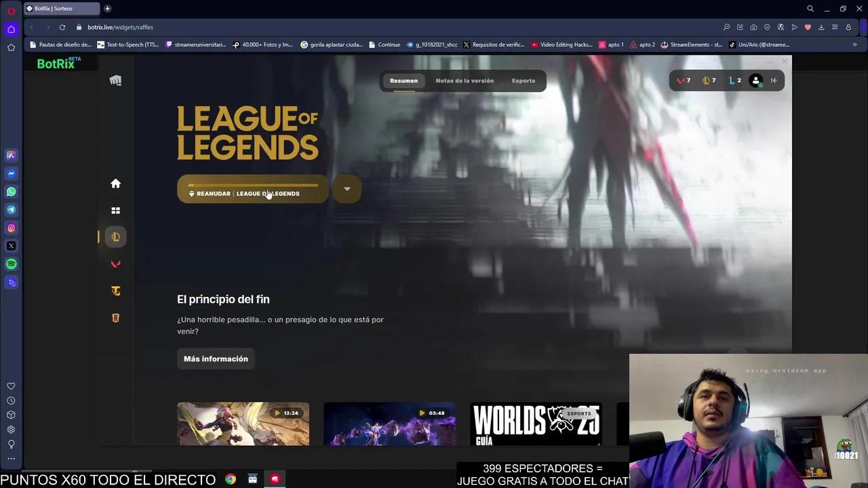Image resolution: width=868 pixels, height=488 pixels.
Task: Click the red Riot icon in the taskbar
Action: point(275,479)
